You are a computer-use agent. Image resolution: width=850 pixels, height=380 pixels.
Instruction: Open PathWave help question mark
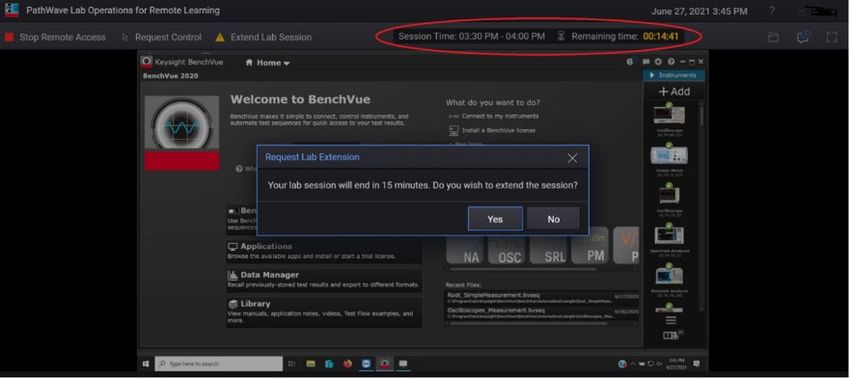coord(772,11)
